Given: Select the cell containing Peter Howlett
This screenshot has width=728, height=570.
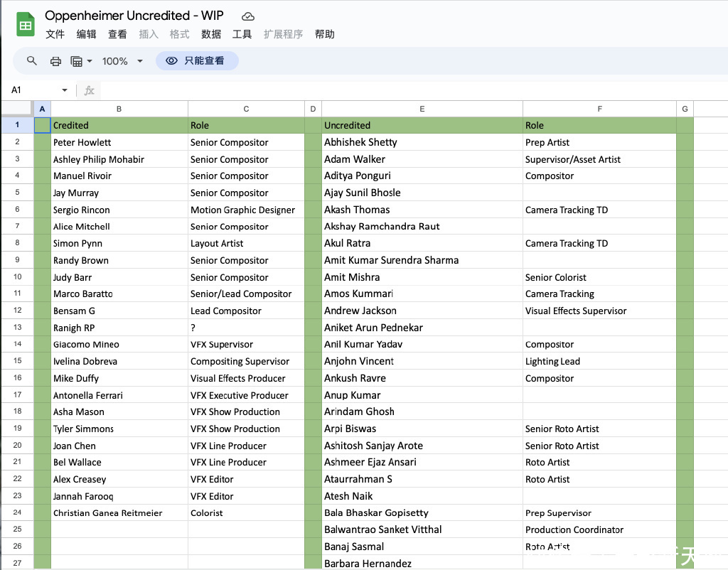Looking at the screenshot, I should [x=119, y=142].
